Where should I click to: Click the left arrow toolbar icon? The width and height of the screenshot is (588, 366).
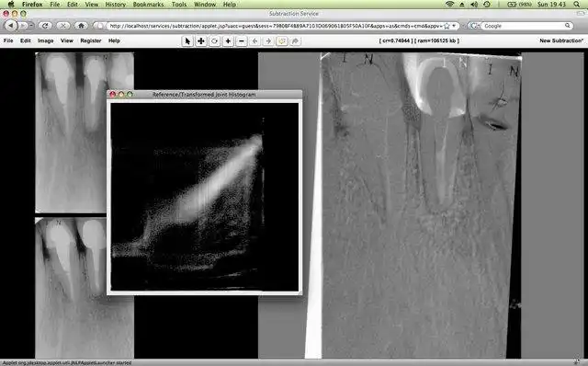pos(255,40)
